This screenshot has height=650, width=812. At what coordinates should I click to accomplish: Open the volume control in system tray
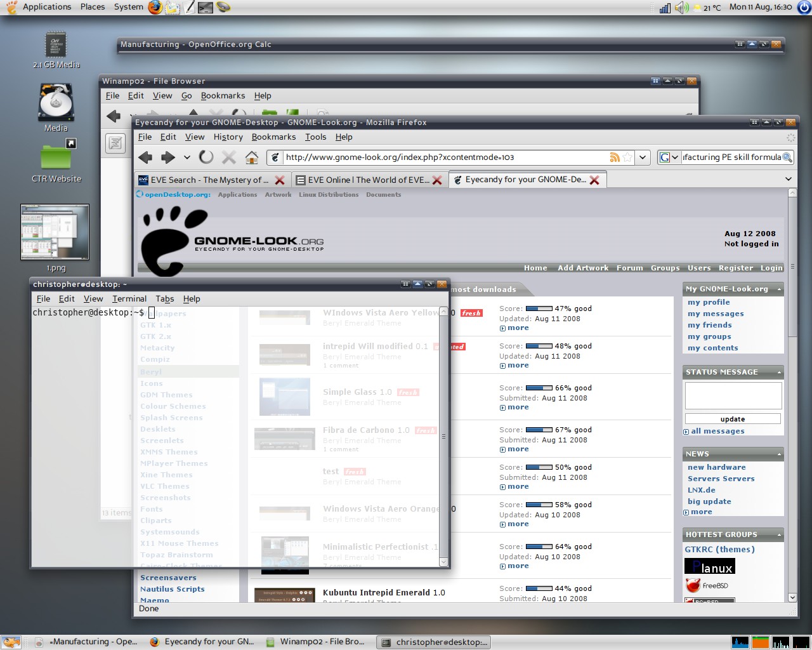681,8
